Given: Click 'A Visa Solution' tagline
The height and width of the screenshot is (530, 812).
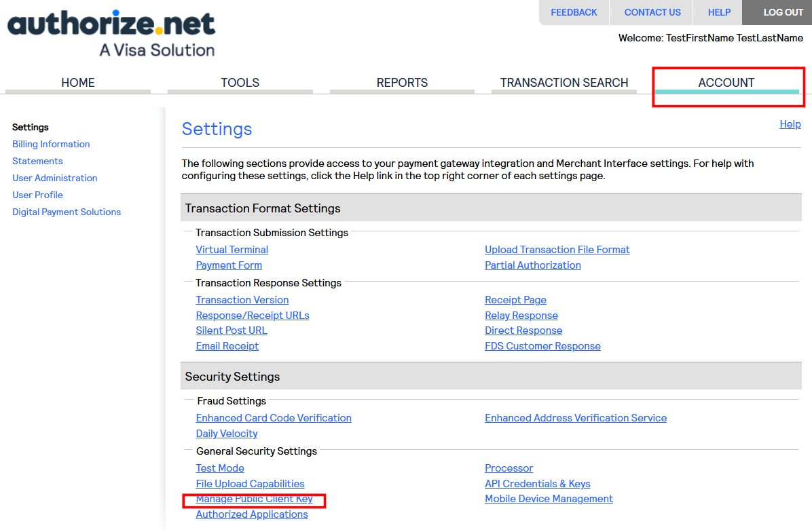Looking at the screenshot, I should [x=157, y=50].
